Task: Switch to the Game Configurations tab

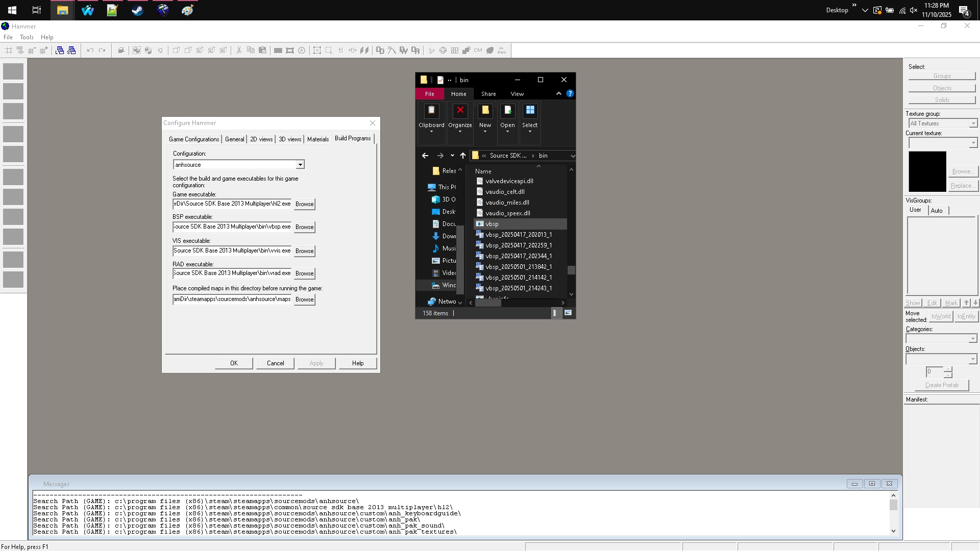Action: coord(194,139)
